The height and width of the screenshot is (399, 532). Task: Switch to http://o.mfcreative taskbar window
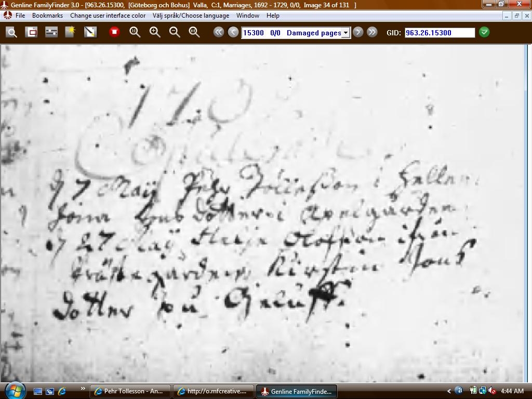(213, 391)
